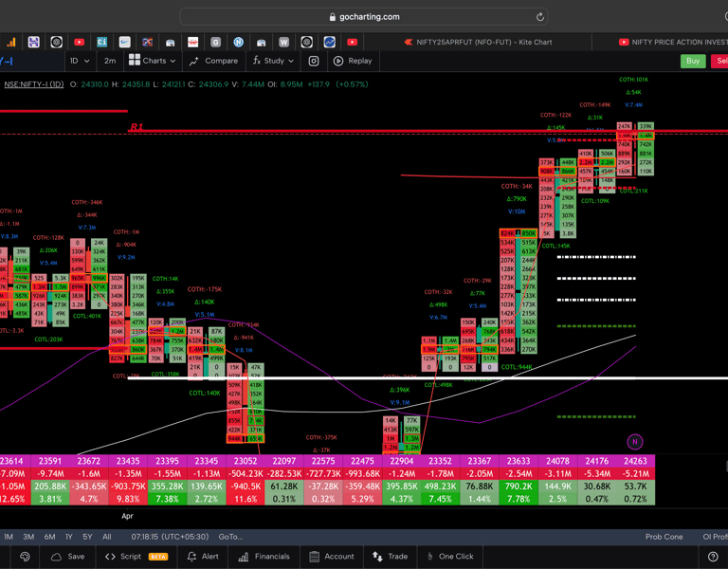This screenshot has width=728, height=569.
Task: Click the 'Apr' date axis label
Action: (x=127, y=516)
